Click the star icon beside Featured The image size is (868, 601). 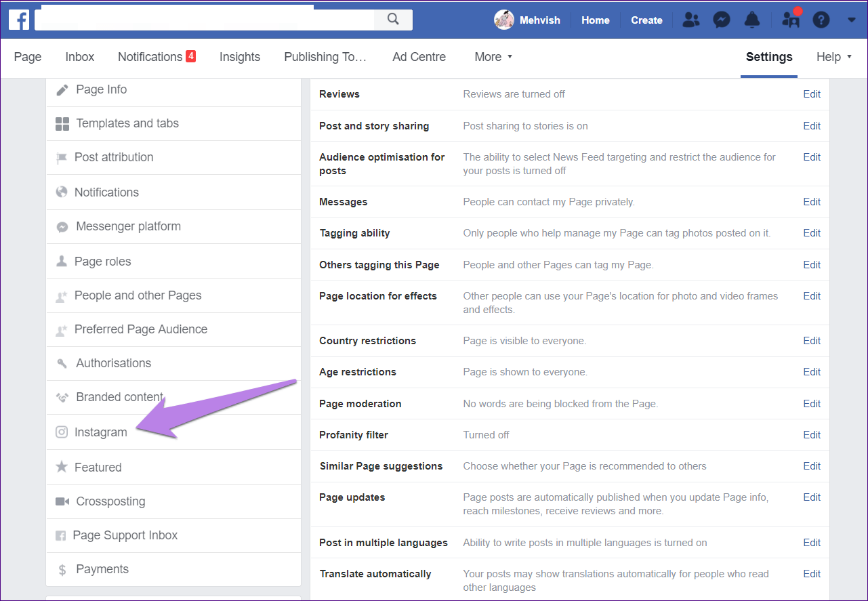click(62, 467)
